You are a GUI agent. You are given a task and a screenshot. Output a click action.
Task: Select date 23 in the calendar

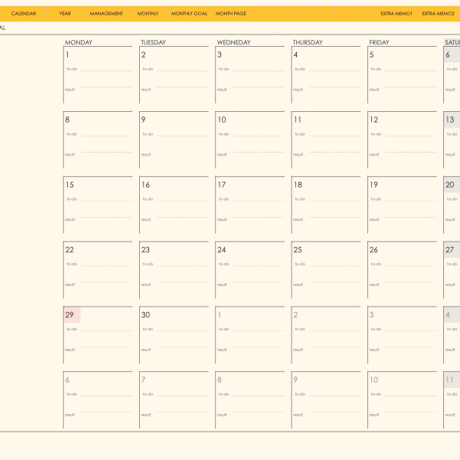(x=146, y=250)
